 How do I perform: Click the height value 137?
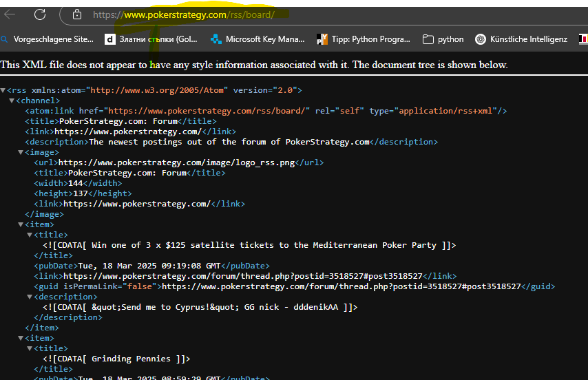[81, 193]
